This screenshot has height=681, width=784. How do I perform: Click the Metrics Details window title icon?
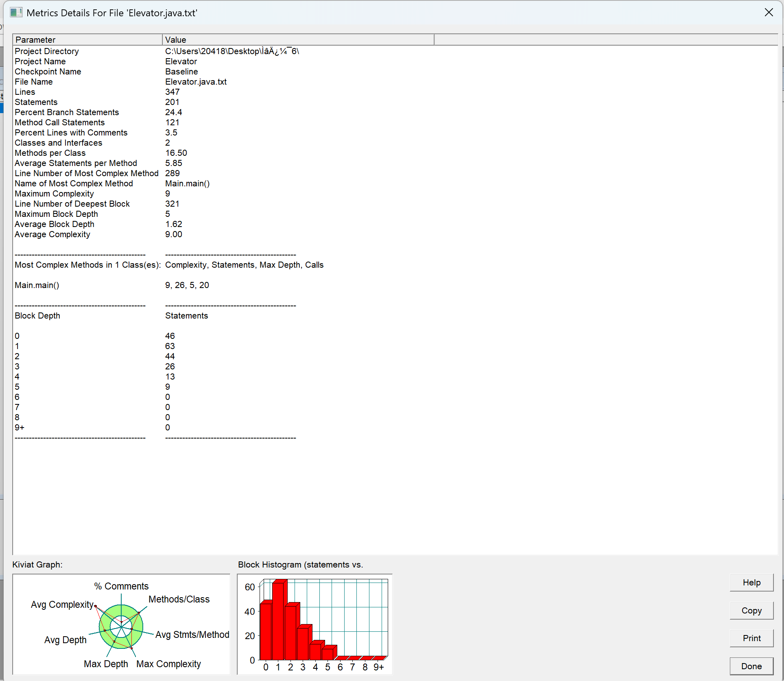pyautogui.click(x=16, y=13)
